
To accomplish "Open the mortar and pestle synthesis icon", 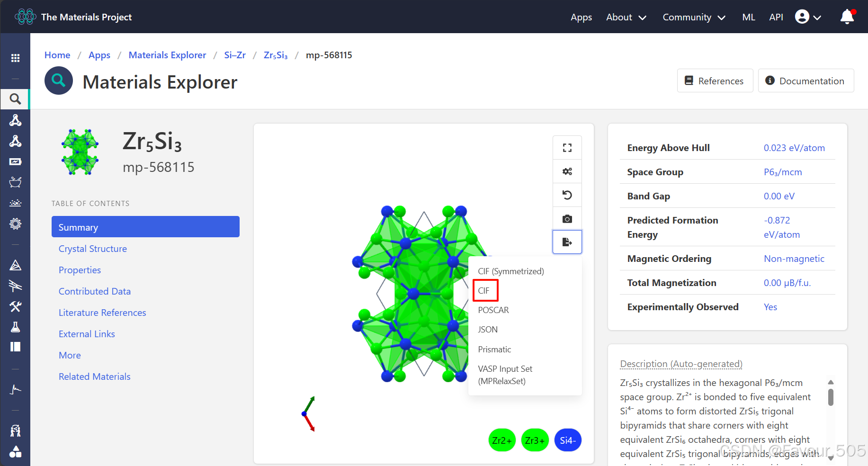I will pos(15,182).
